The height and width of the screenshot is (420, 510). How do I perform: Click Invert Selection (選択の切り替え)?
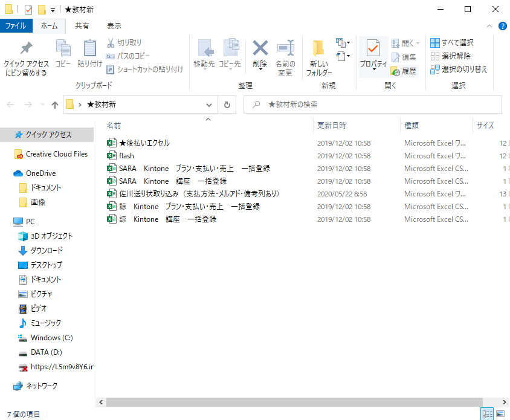(458, 69)
